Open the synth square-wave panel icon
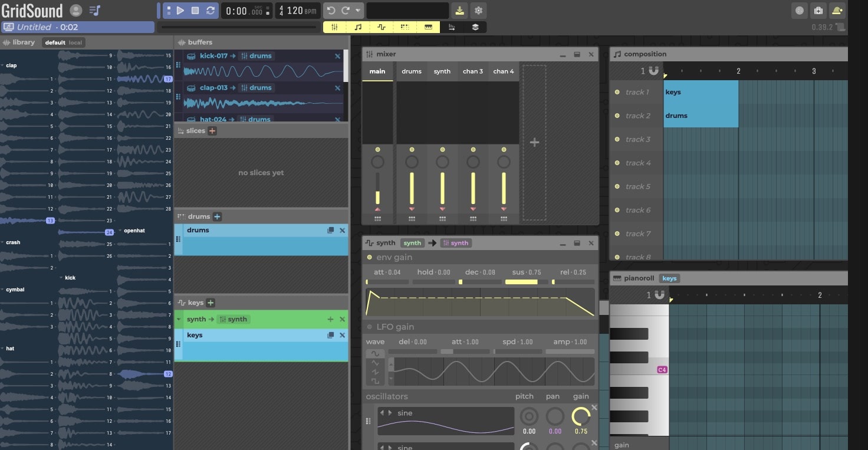The image size is (868, 450). tap(382, 27)
